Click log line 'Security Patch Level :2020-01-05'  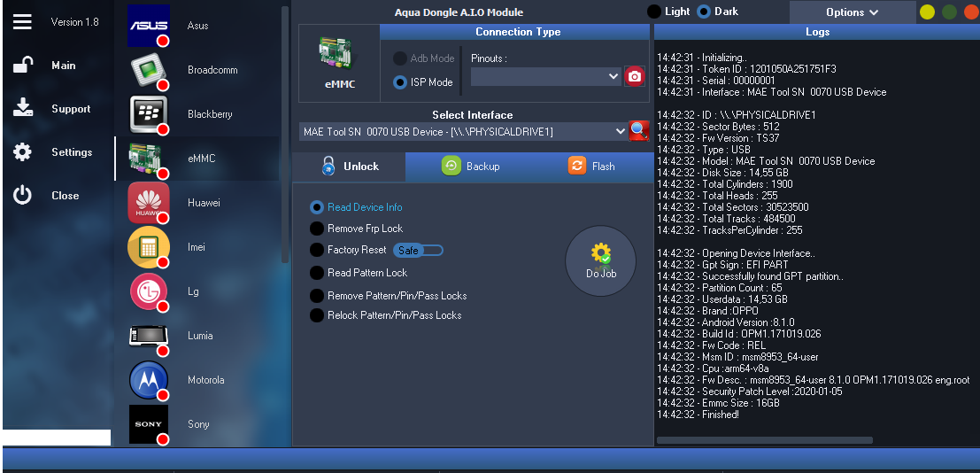coord(749,392)
